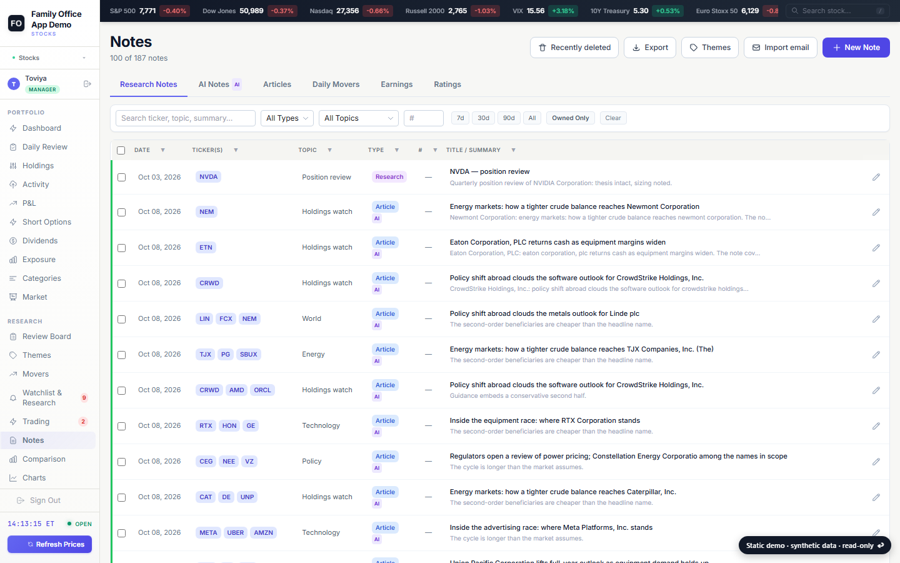Filter notes to last 30d
This screenshot has height=563, width=900.
pyautogui.click(x=483, y=118)
